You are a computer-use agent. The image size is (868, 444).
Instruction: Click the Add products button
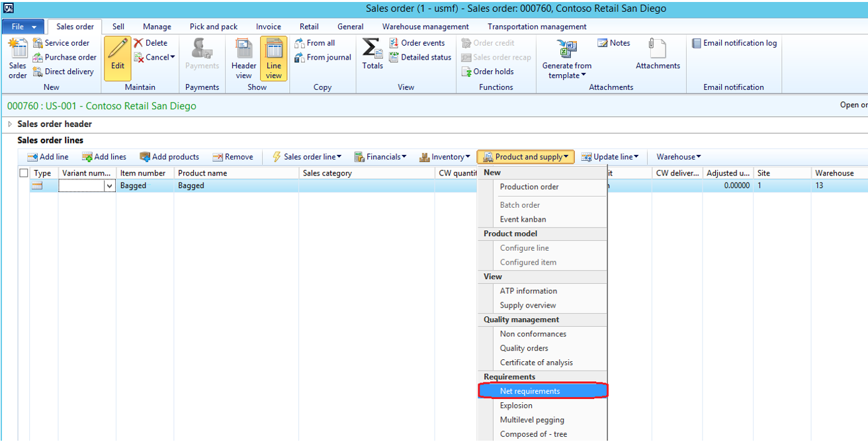click(x=169, y=157)
